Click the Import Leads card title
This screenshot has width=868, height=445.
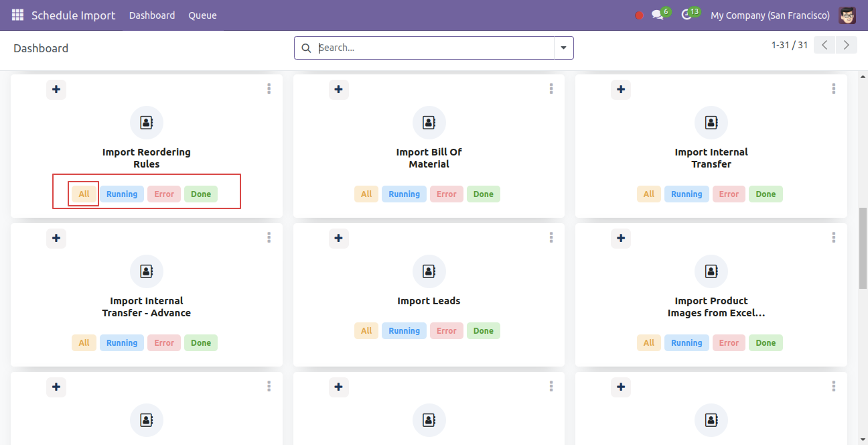click(429, 301)
